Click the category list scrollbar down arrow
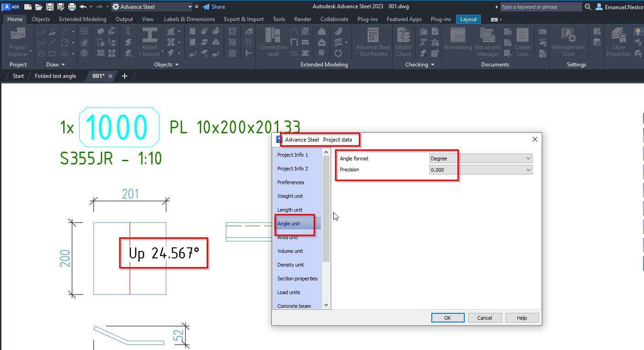Viewport: 644px width, 350px height. [x=326, y=305]
